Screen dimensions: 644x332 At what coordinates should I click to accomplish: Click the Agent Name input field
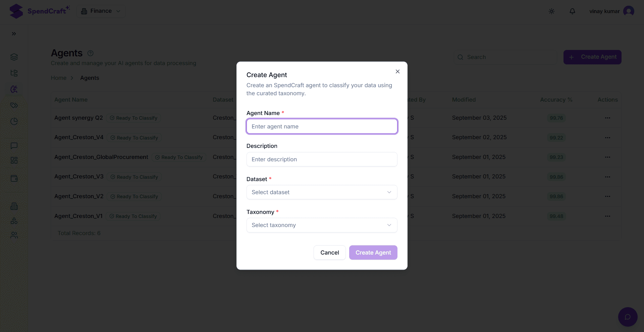[x=322, y=126]
